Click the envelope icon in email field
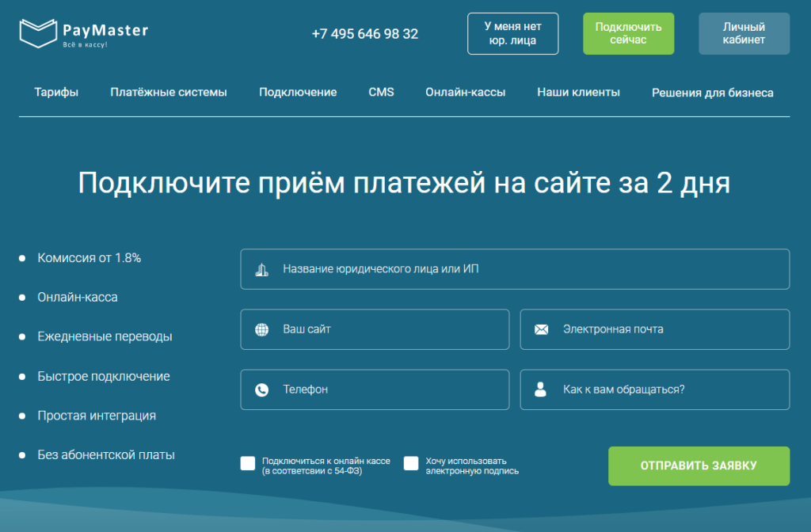This screenshot has width=811, height=532. coord(542,329)
